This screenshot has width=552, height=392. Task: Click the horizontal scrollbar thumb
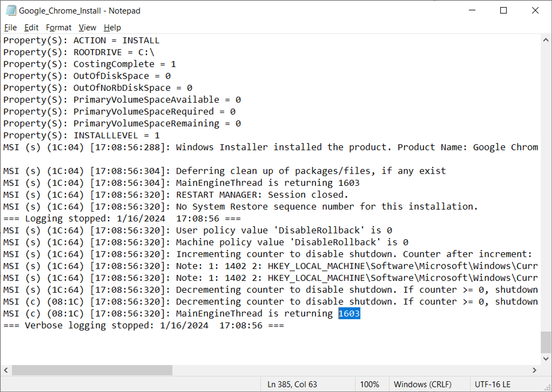pyautogui.click(x=92, y=370)
